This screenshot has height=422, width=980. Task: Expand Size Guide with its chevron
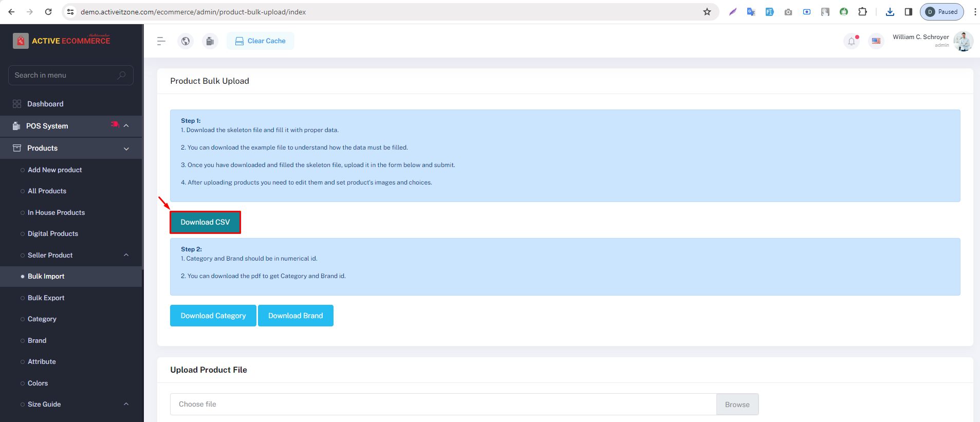pyautogui.click(x=126, y=404)
